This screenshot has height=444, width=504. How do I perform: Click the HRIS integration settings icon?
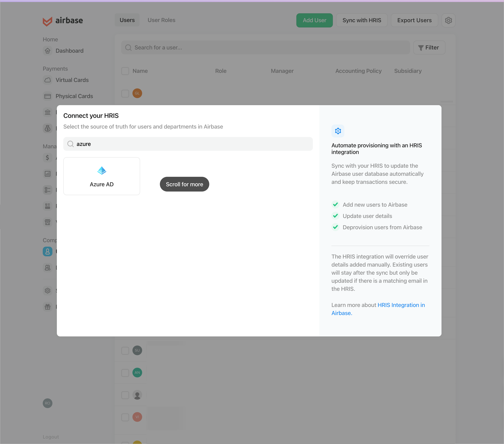[x=338, y=131]
